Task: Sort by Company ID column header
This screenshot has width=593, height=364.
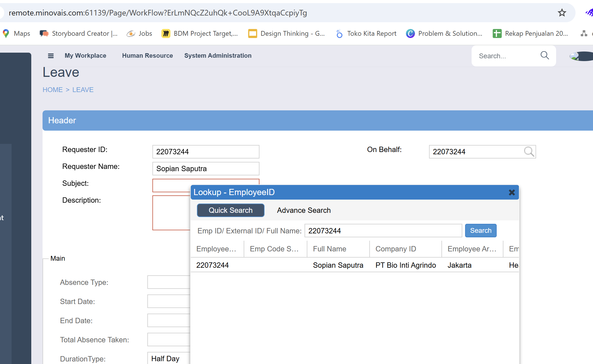Action: 396,249
